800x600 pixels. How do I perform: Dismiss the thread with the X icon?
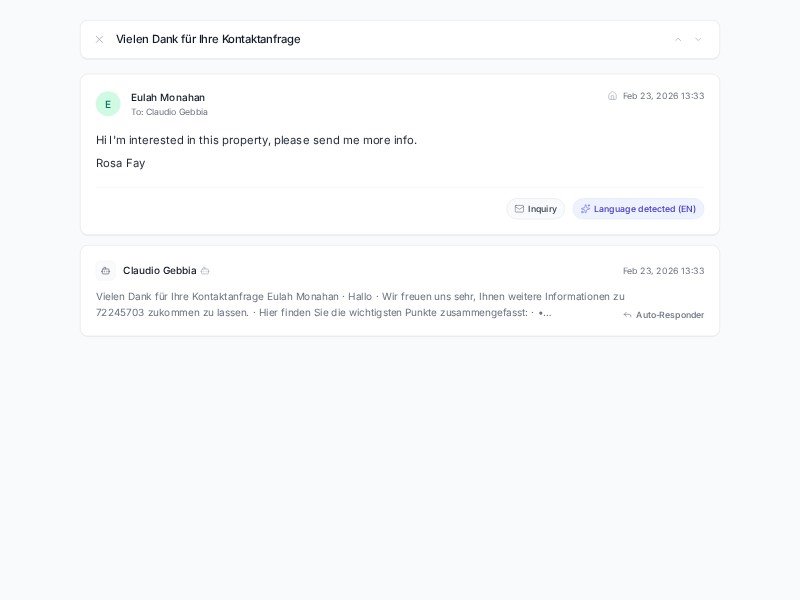[x=99, y=39]
